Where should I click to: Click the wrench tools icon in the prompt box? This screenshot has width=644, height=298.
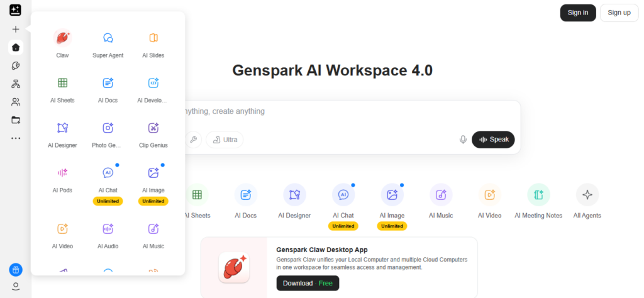click(x=193, y=140)
